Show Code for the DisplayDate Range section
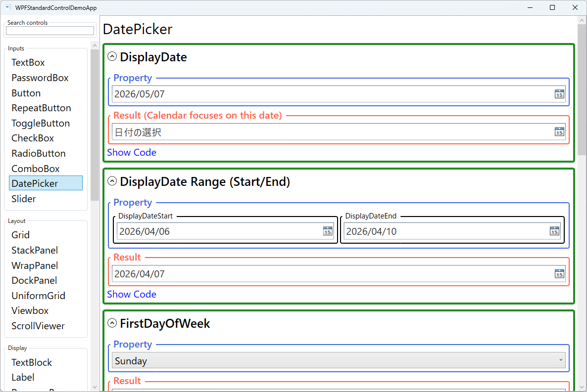This screenshot has height=392, width=587. click(x=132, y=294)
